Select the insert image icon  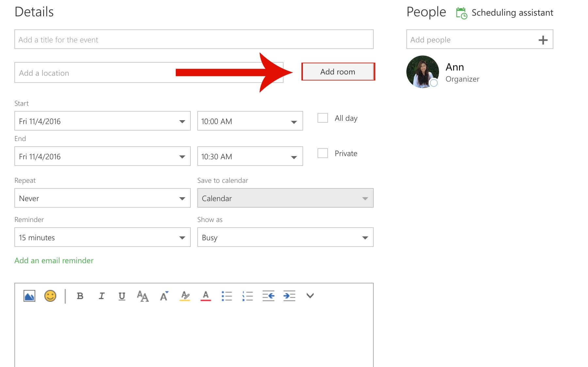tap(29, 296)
